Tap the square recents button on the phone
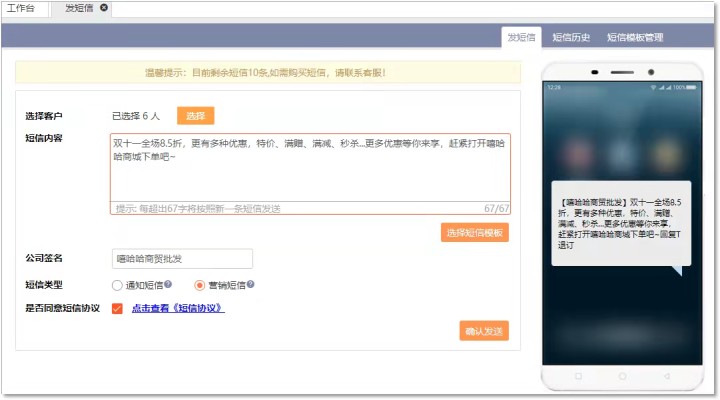720x400 pixels. click(x=577, y=377)
